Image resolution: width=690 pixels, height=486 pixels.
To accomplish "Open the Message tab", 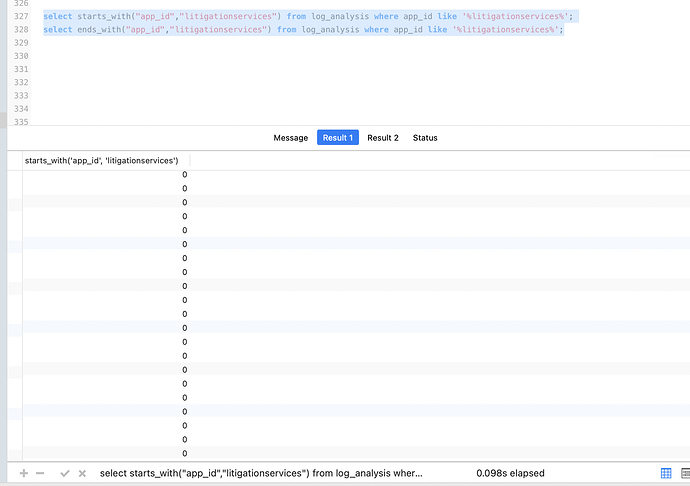I will [290, 138].
